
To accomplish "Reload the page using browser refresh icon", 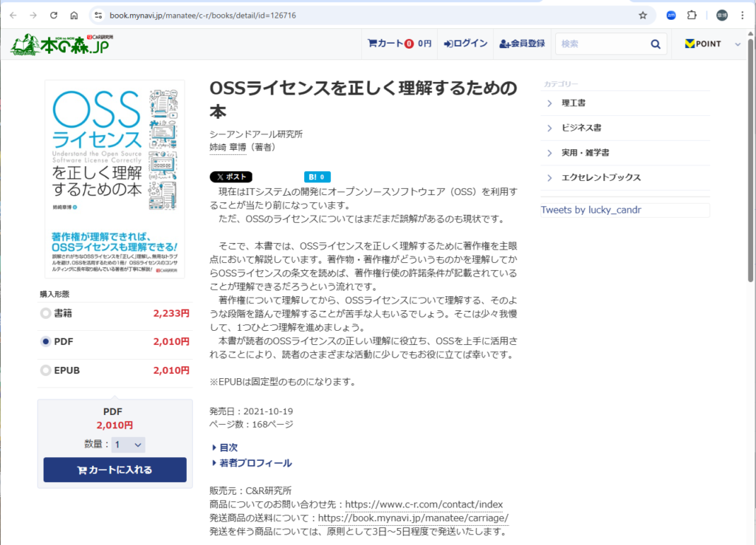I will point(54,15).
